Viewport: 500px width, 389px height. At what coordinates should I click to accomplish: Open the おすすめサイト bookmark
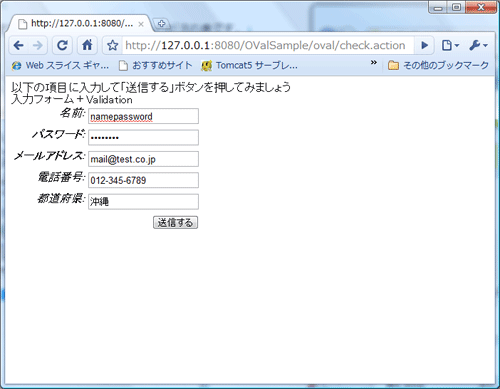click(156, 66)
